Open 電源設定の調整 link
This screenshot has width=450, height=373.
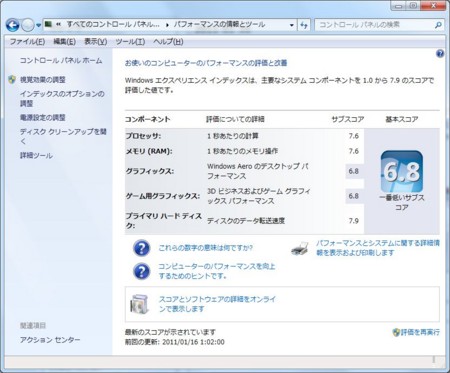point(43,118)
